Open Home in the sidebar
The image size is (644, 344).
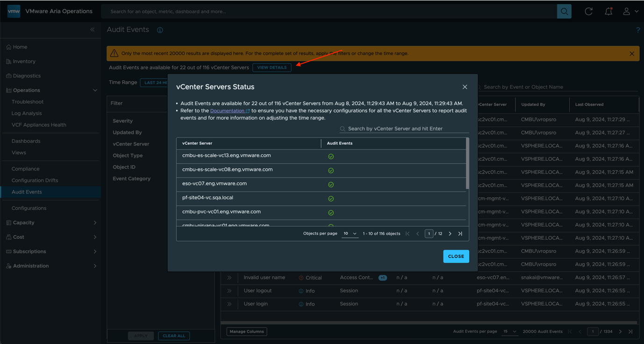click(20, 47)
